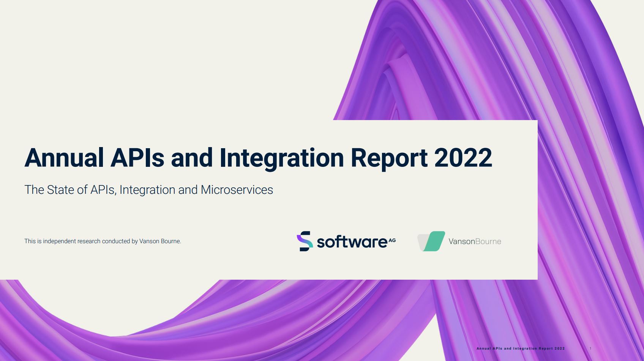Image resolution: width=644 pixels, height=361 pixels.
Task: Click the page number 1 in the footer
Action: [x=590, y=348]
